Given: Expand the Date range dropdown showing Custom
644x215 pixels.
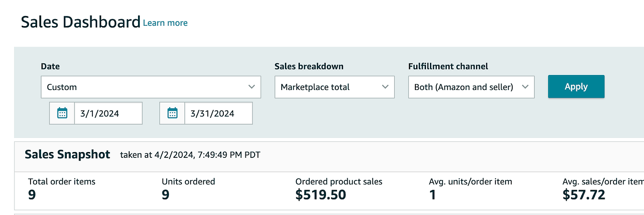Looking at the screenshot, I should [151, 87].
